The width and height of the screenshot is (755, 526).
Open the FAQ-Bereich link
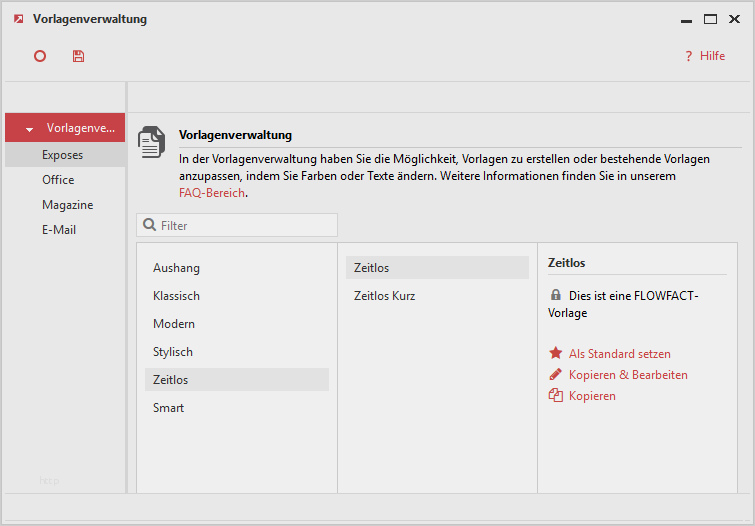(x=211, y=193)
